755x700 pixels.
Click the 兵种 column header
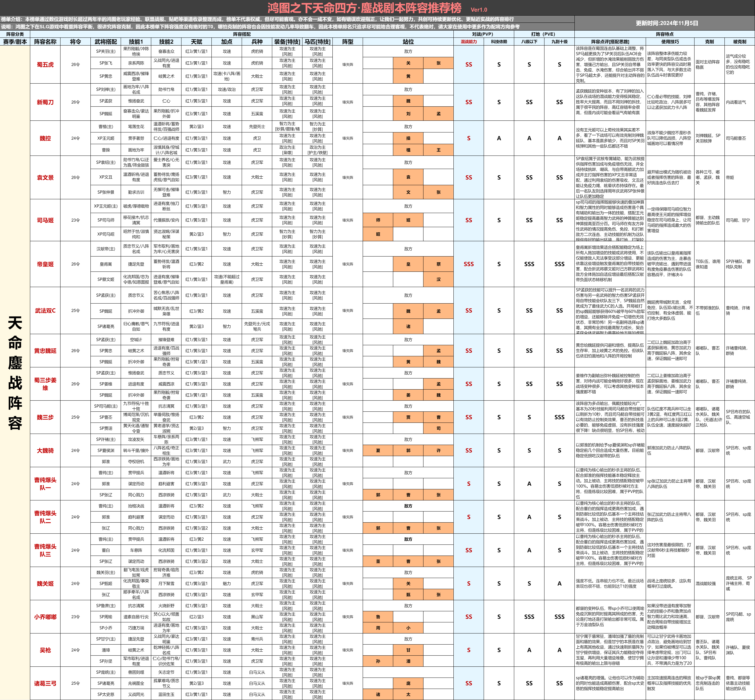coord(257,42)
